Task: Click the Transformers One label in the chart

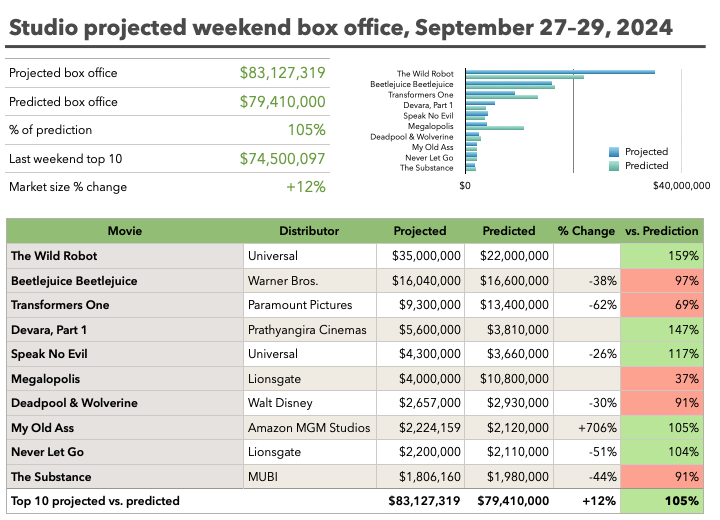Action: tap(421, 95)
